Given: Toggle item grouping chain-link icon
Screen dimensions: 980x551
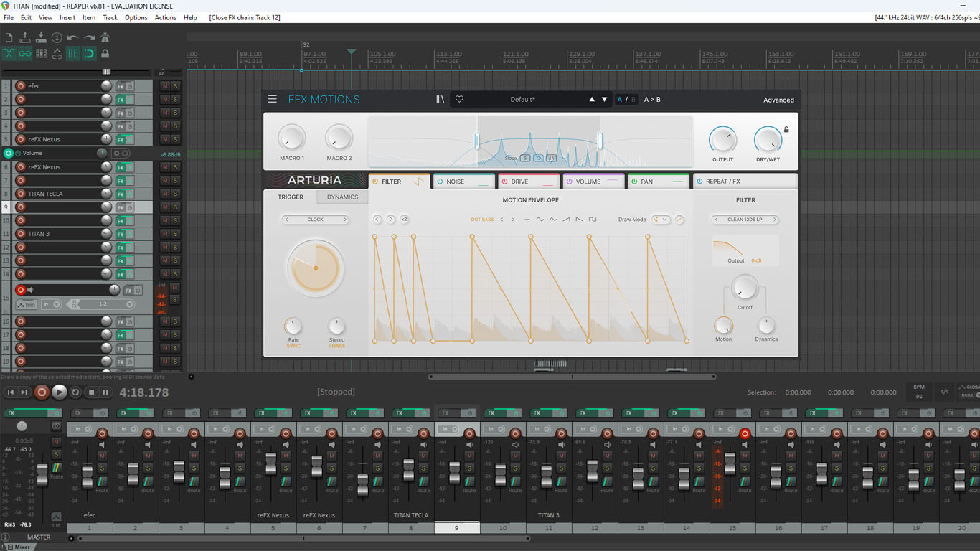Looking at the screenshot, I should click(25, 53).
